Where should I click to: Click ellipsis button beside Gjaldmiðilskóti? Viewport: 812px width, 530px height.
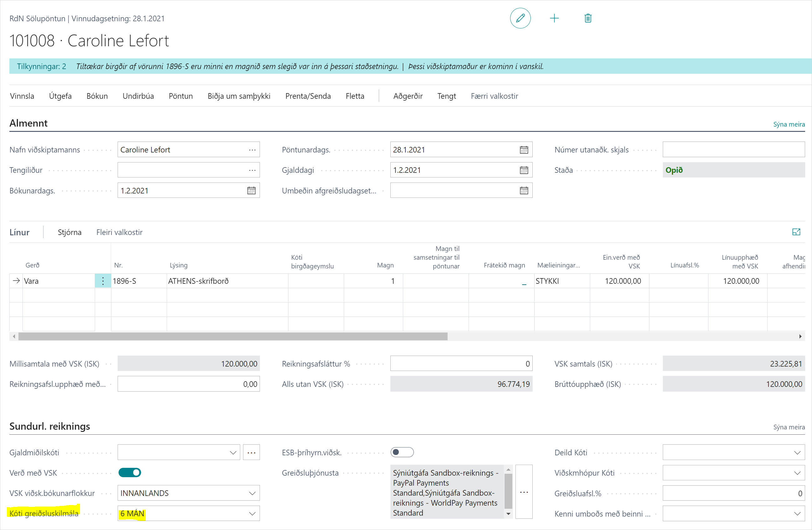pyautogui.click(x=251, y=452)
